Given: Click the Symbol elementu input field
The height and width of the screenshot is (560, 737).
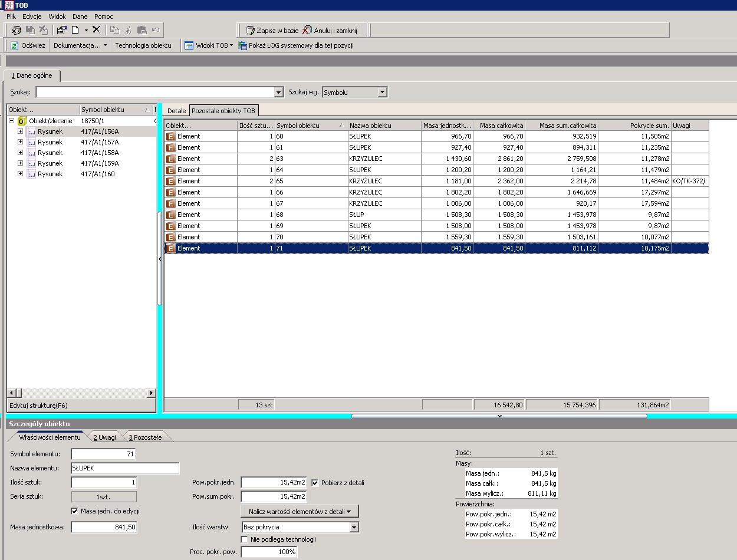Looking at the screenshot, I should click(x=104, y=454).
